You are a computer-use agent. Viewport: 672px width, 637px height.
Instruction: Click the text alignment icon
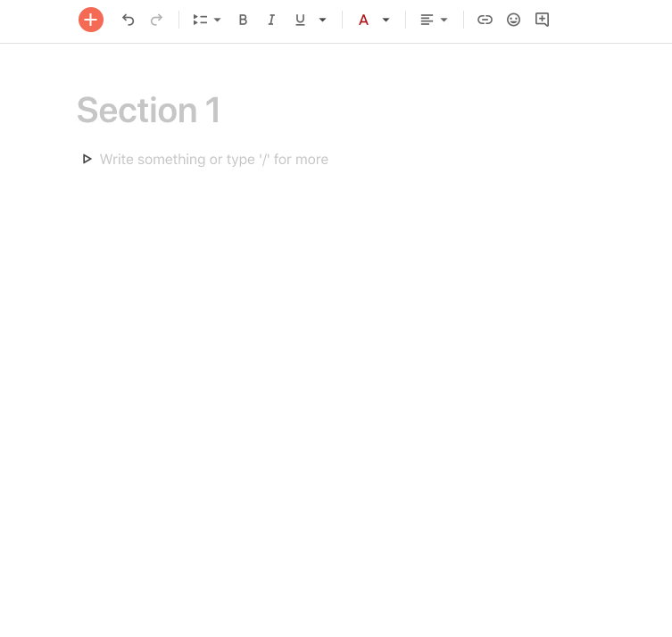tap(427, 20)
